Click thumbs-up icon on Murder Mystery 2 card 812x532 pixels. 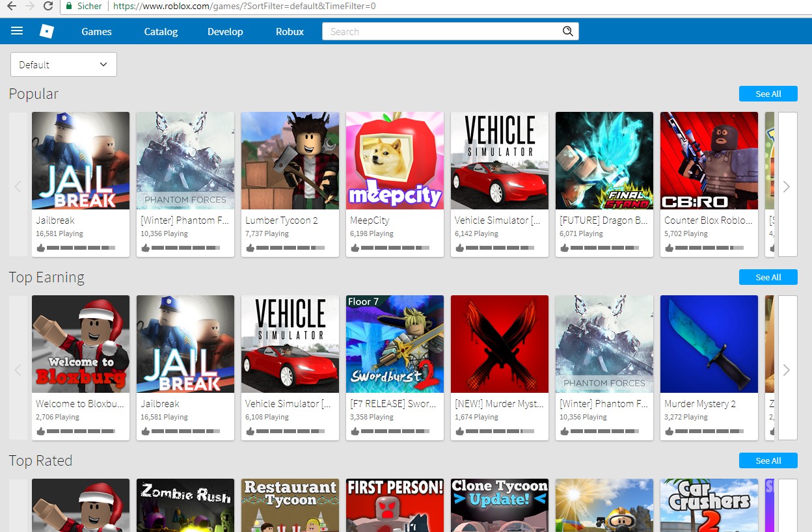[x=670, y=431]
